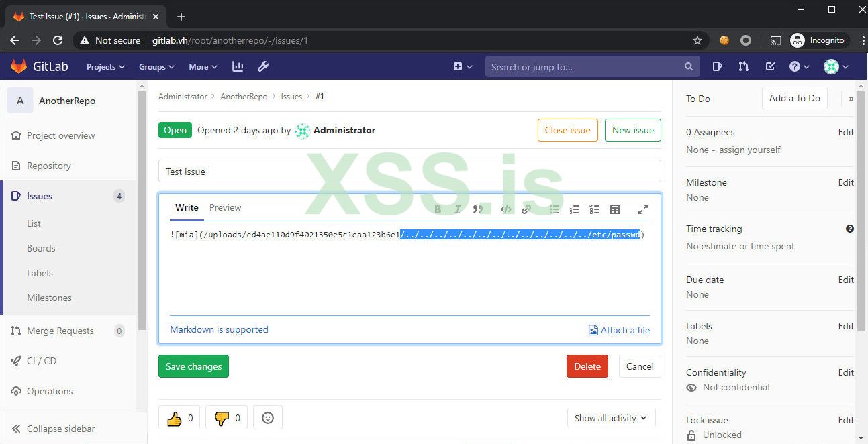
Task: Open the Help question mark menu
Action: pyautogui.click(x=799, y=66)
